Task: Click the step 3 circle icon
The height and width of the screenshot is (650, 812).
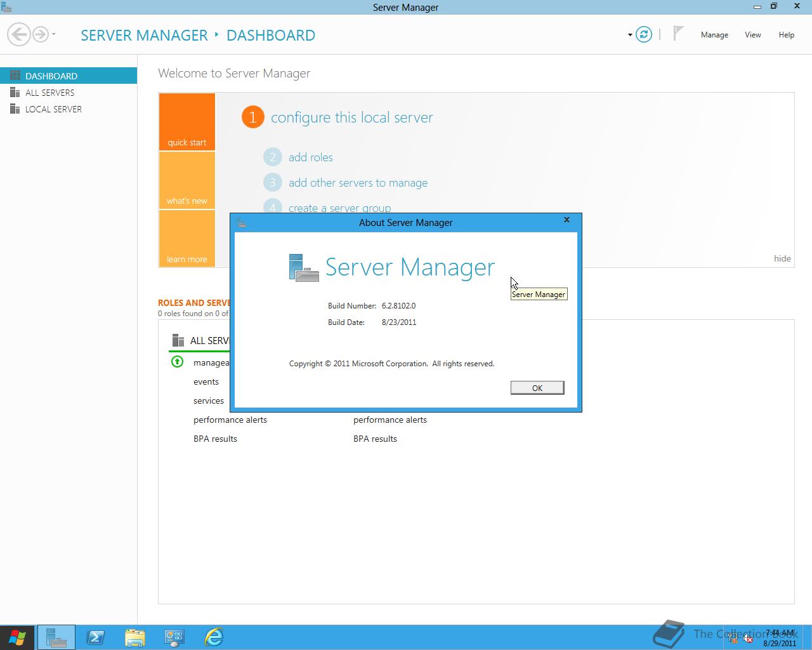Action: pyautogui.click(x=273, y=183)
